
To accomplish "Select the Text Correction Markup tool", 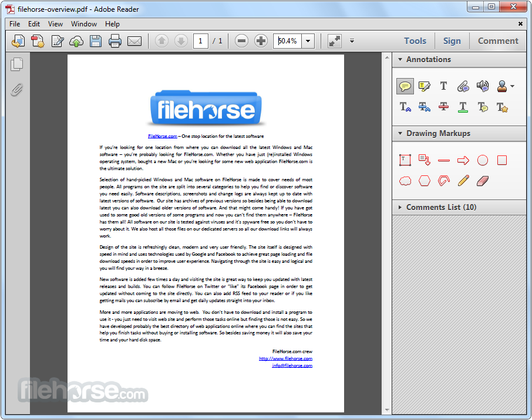I will [x=502, y=107].
